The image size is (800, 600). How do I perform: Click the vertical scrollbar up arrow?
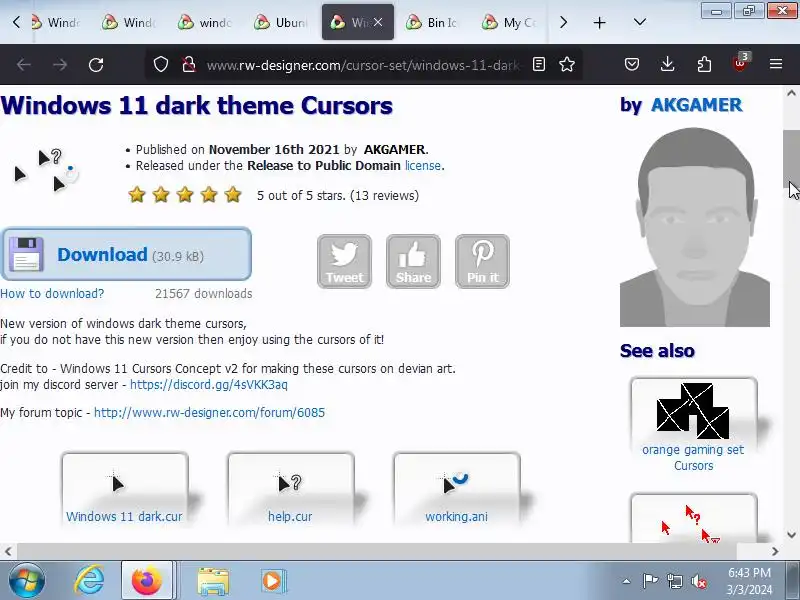(x=791, y=93)
